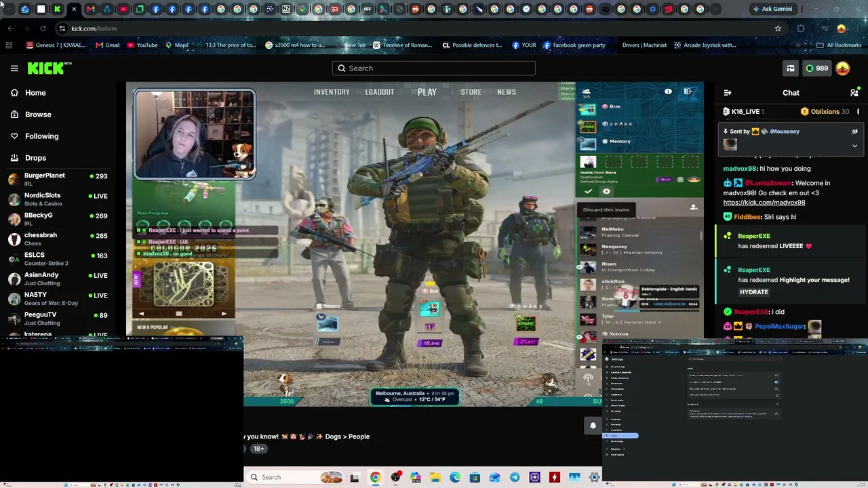The image size is (868, 488).
Task: Collapse the chat panel arrow
Action: 728,93
